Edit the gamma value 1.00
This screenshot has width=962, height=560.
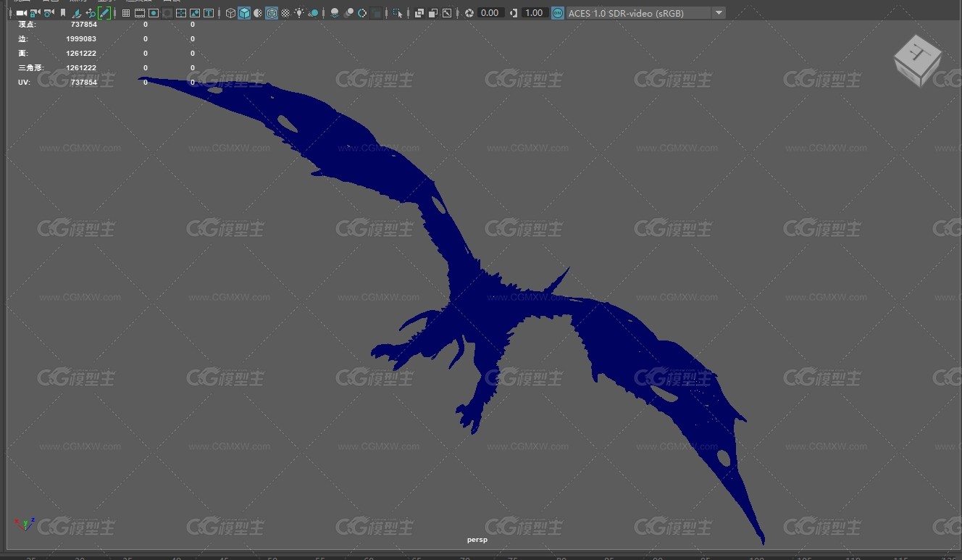pos(535,13)
